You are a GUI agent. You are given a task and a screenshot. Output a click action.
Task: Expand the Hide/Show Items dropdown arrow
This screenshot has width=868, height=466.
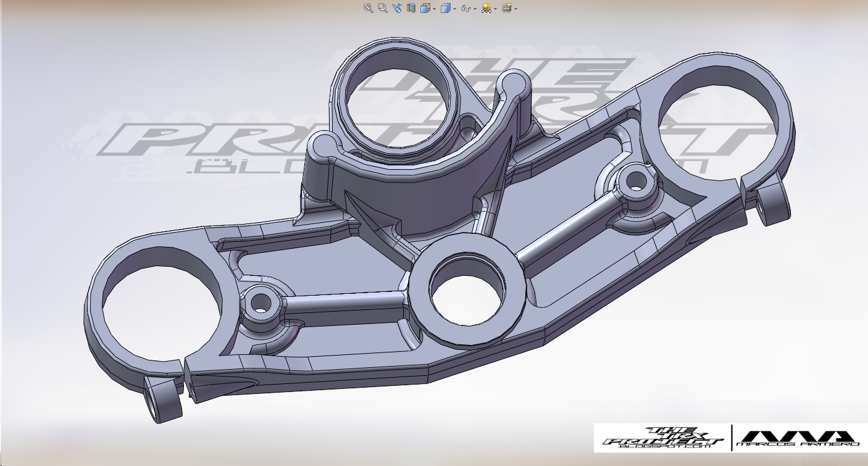click(475, 9)
